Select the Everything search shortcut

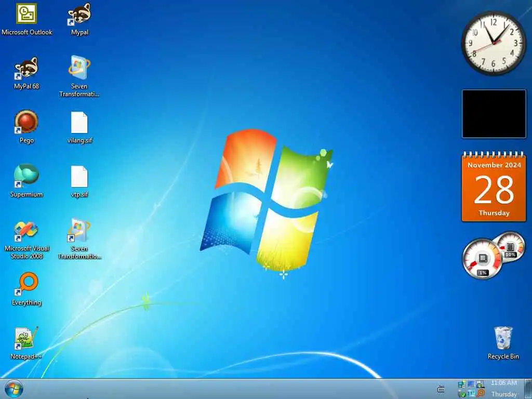[x=26, y=289]
